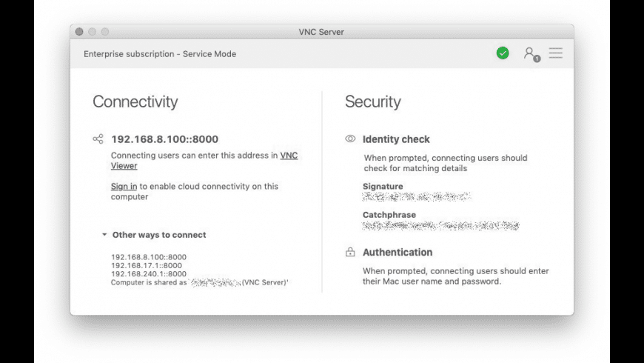Click the blurred Catchphrase value
644x363 pixels.
[x=440, y=225]
